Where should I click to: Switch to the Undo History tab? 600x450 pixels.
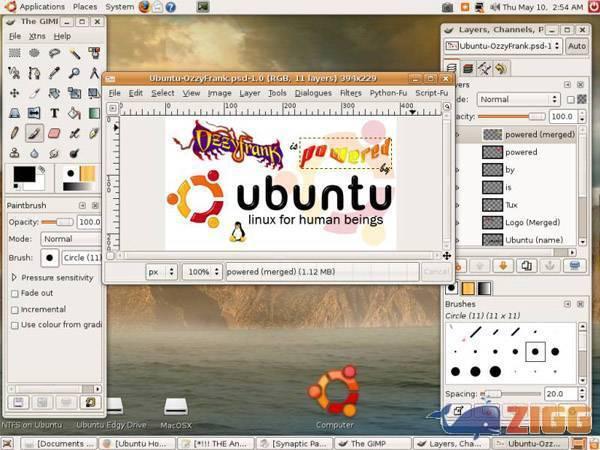501,68
